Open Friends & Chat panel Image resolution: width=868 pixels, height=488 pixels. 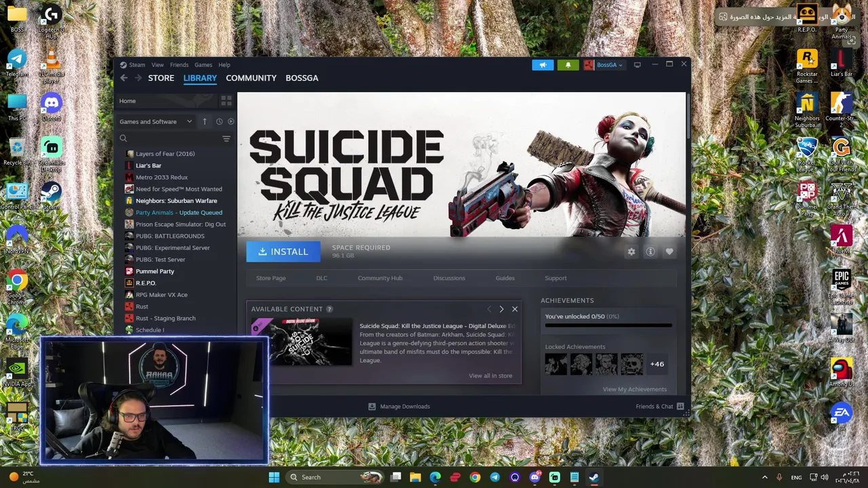pos(659,407)
